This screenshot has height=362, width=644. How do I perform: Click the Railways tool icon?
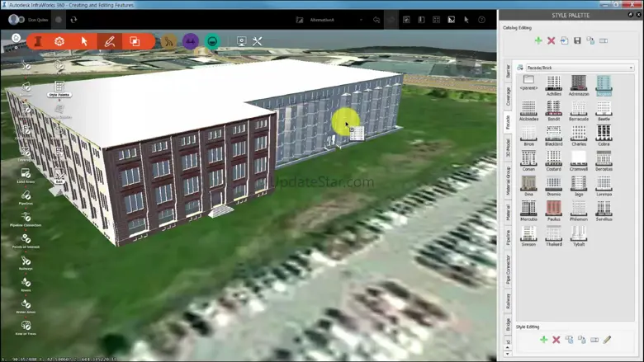pyautogui.click(x=26, y=261)
